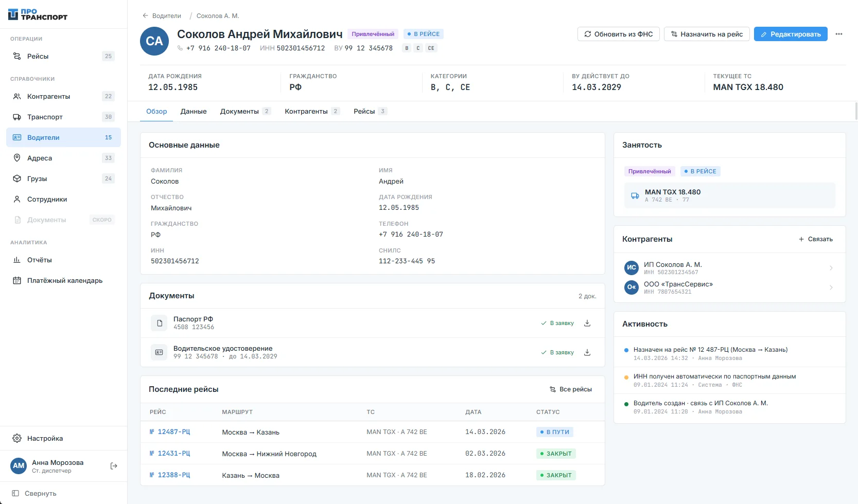Open Все рейсы link
This screenshot has height=504, width=858.
tap(571, 389)
